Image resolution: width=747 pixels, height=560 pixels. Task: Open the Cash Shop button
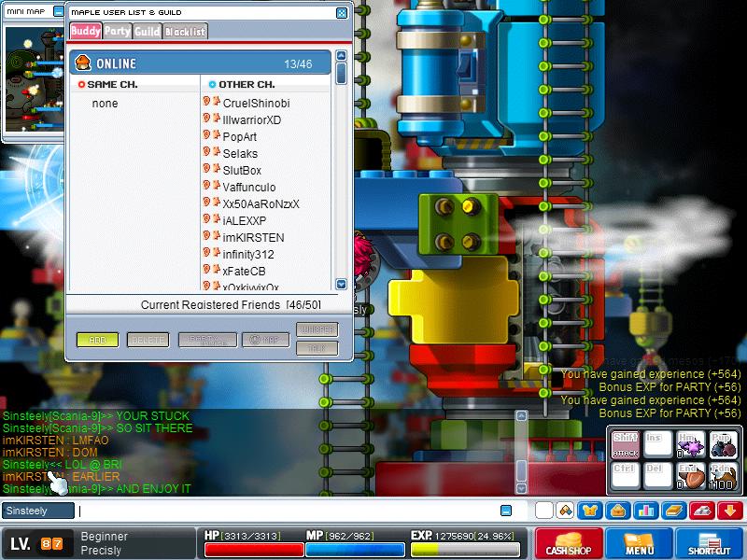pos(569,544)
